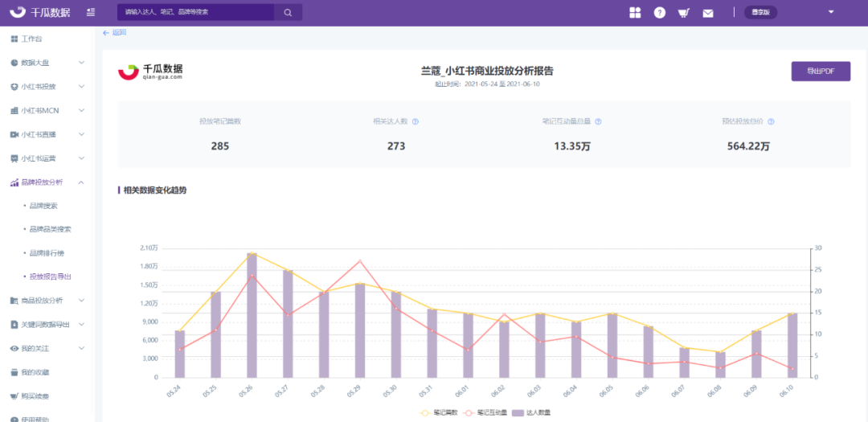Focus the top search input field
868x422 pixels.
(x=195, y=12)
